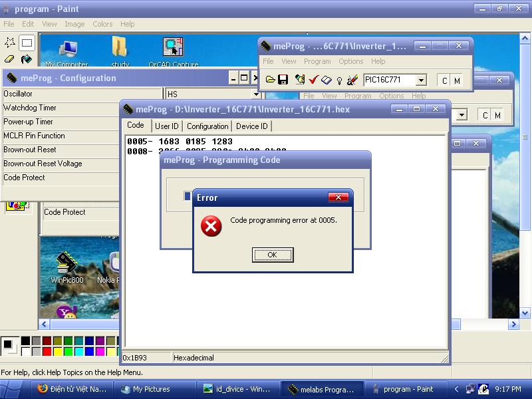Click the M button in front meProg toolbar
Image resolution: width=532 pixels, height=399 pixels.
457,80
